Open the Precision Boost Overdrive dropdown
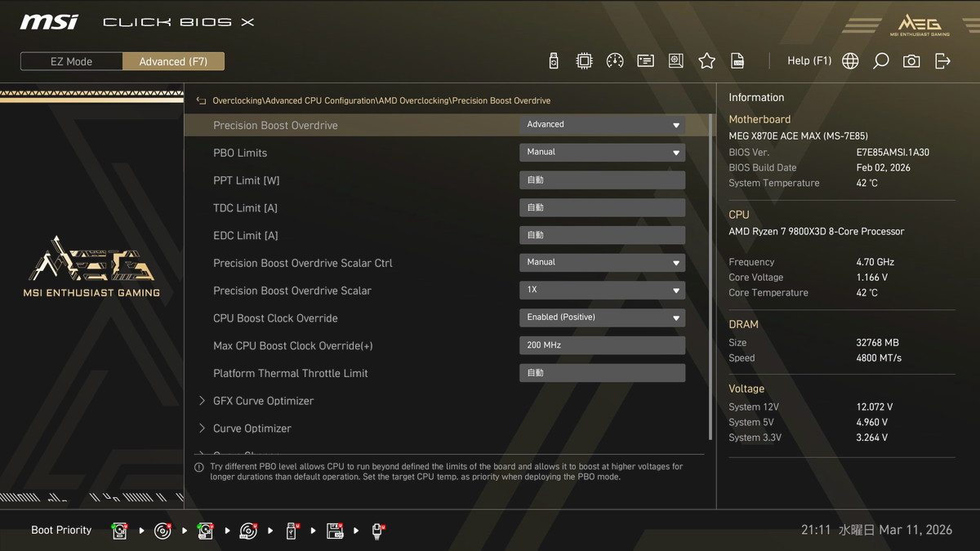 click(x=602, y=125)
